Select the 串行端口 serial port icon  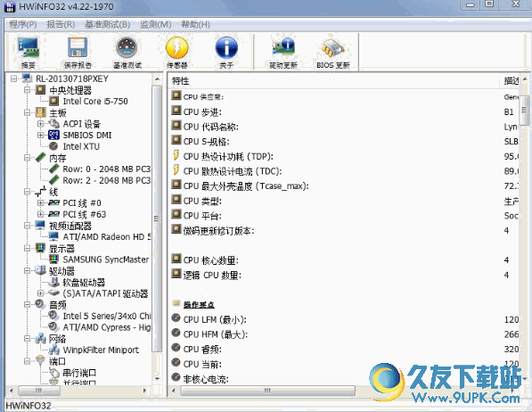[x=54, y=372]
